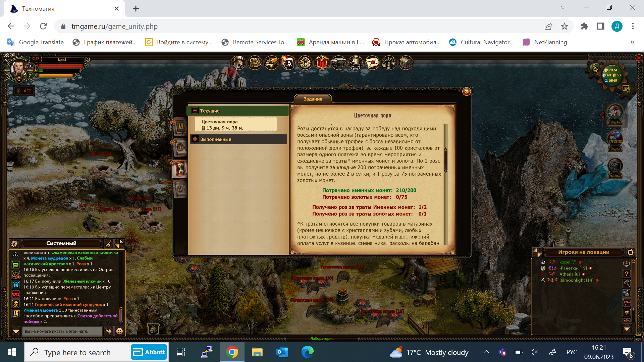
Task: Open the anvil forge icon
Action: [339, 63]
